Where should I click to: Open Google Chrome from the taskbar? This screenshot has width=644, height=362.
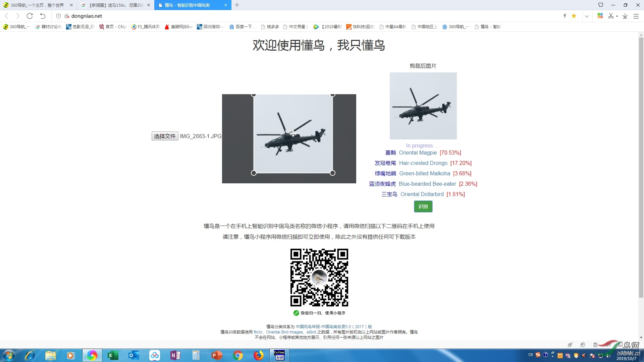[x=237, y=355]
